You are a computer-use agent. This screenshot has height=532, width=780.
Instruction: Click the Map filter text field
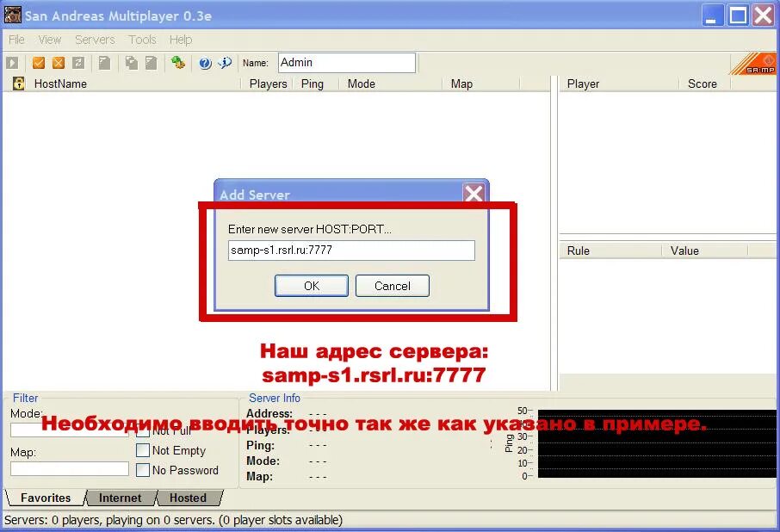(70, 469)
